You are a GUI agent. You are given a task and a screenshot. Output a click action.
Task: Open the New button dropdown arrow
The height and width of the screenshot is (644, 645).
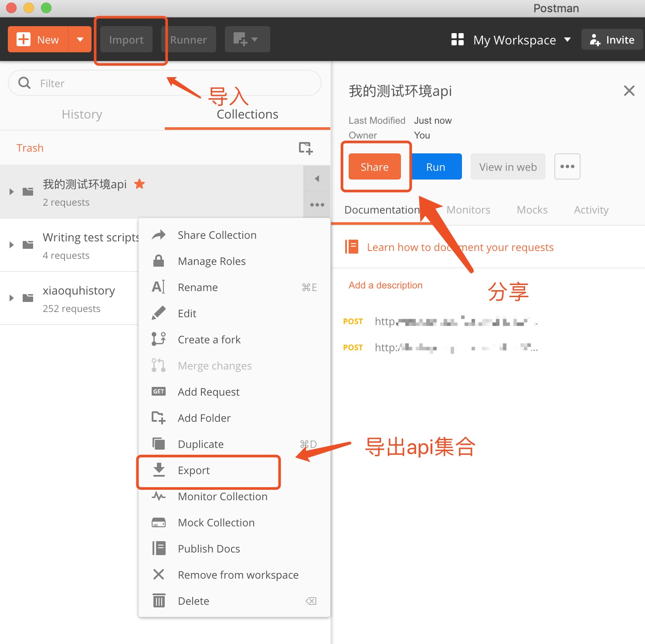coord(80,39)
